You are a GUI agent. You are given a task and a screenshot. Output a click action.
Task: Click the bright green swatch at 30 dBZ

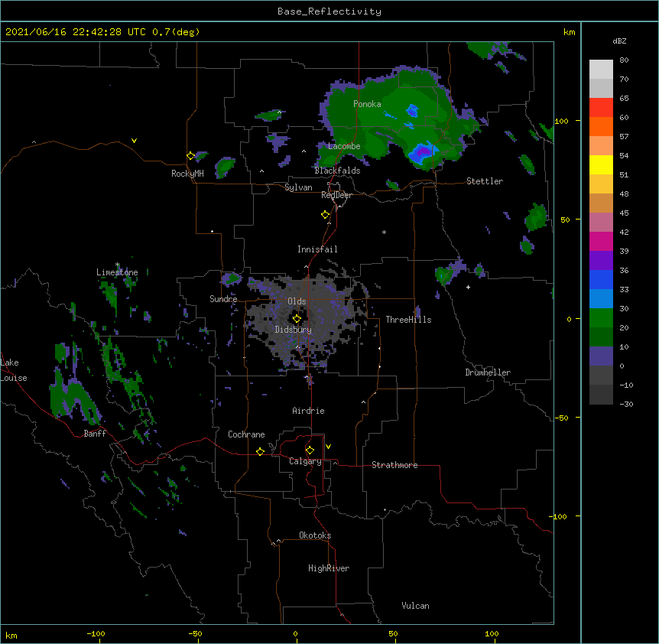(x=601, y=318)
